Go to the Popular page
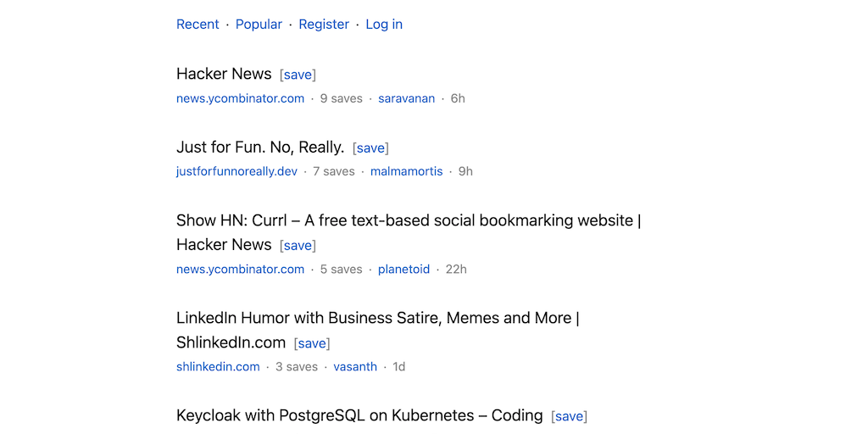Viewport: 868px width, 434px height. pyautogui.click(x=259, y=25)
